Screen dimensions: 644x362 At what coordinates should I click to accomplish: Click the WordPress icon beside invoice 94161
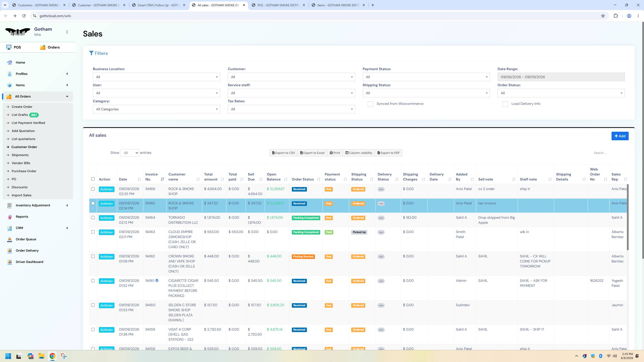pos(157,281)
